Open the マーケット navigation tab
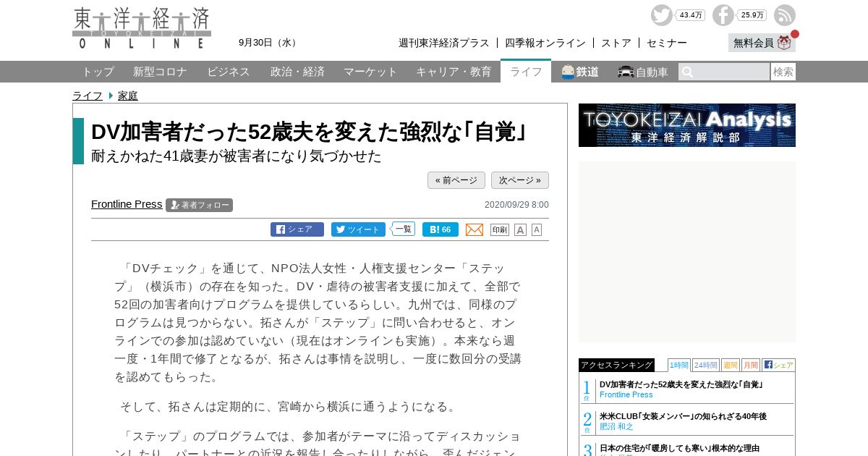 [370, 72]
